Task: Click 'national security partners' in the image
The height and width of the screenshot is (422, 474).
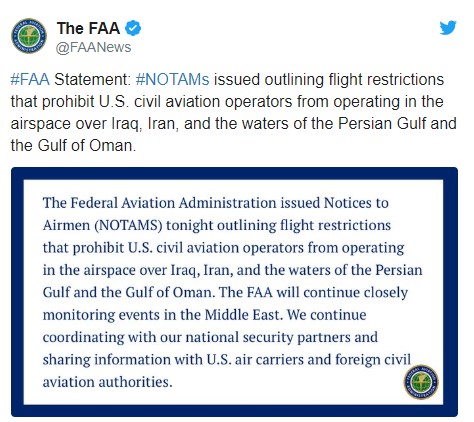Action: (x=268, y=337)
